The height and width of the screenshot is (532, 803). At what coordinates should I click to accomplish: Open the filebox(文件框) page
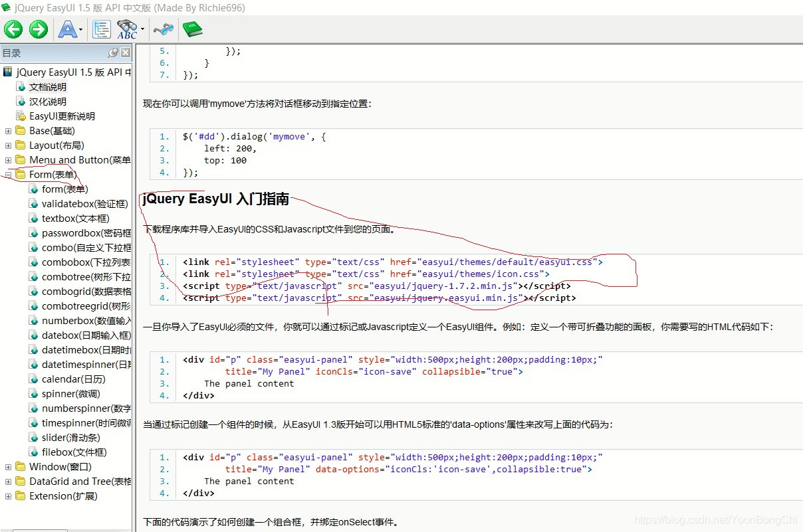[x=74, y=452]
